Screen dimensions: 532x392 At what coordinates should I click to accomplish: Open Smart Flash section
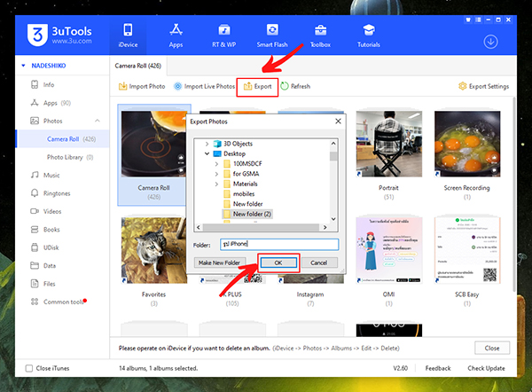(272, 35)
